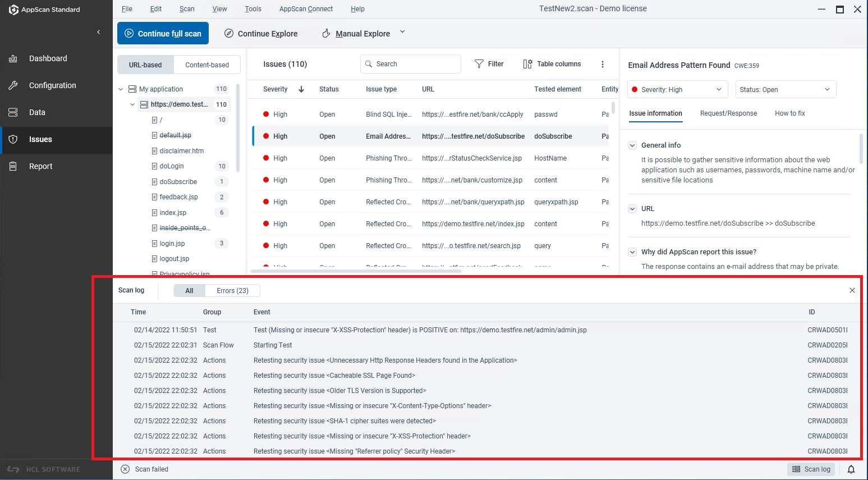Image resolution: width=868 pixels, height=480 pixels.
Task: Collapse the left sidebar with the chevron
Action: pos(99,32)
